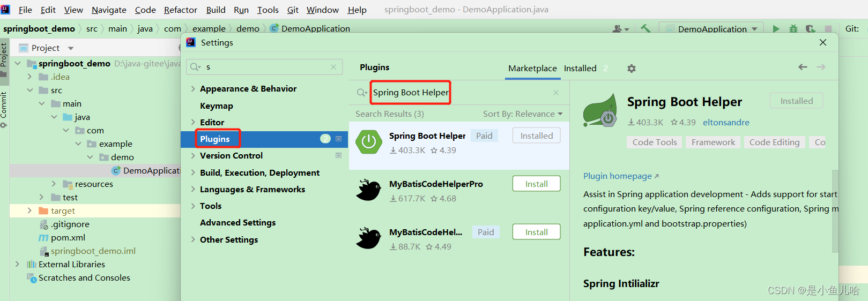Click the Run DemoApplication green play icon
The image size is (868, 301).
click(x=776, y=29)
